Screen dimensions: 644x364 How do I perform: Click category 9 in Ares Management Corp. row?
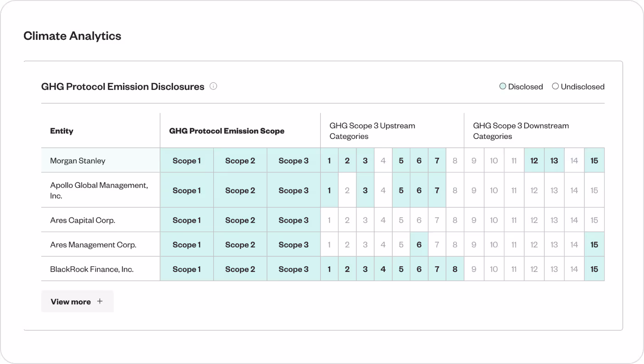coord(474,245)
